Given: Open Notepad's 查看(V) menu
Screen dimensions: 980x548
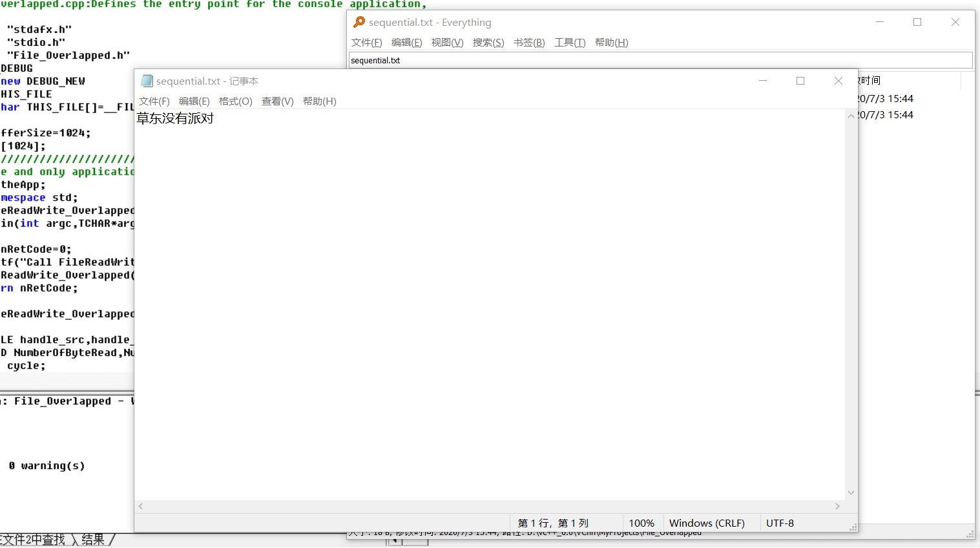Looking at the screenshot, I should point(278,101).
